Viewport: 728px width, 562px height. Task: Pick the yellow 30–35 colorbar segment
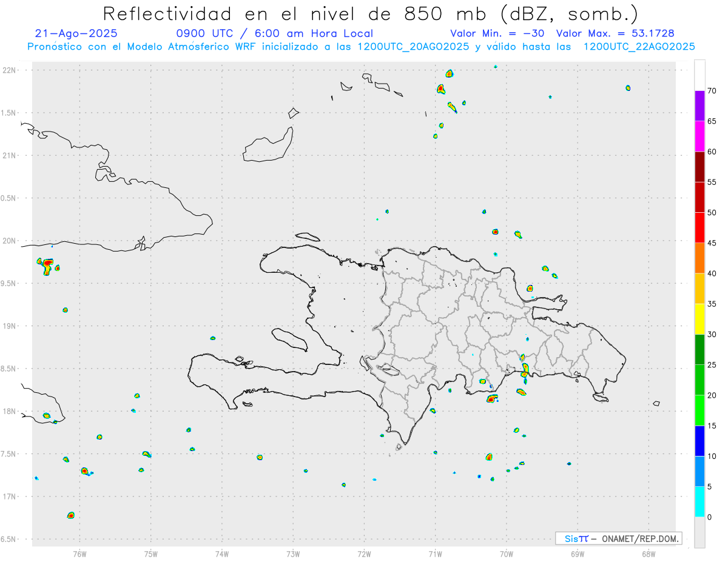699,319
